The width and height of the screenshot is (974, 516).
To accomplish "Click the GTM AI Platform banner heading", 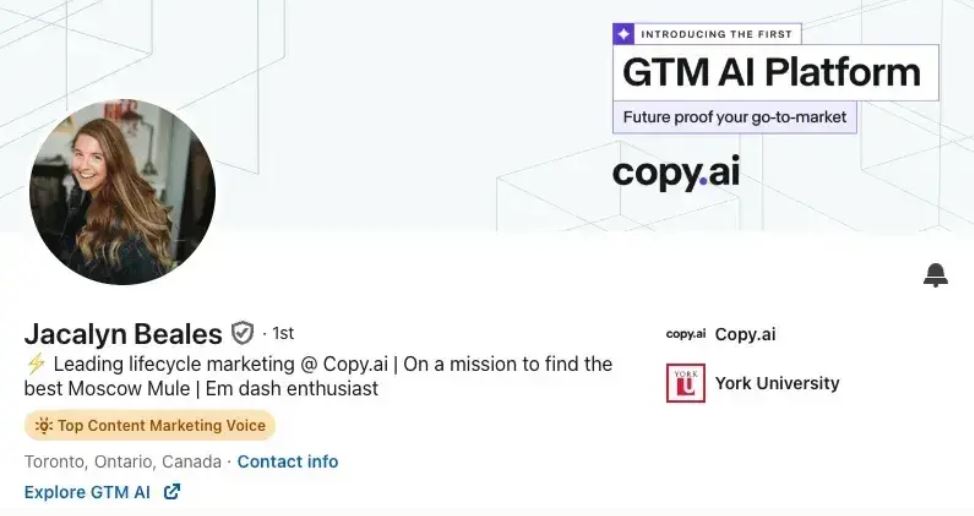I will point(771,72).
